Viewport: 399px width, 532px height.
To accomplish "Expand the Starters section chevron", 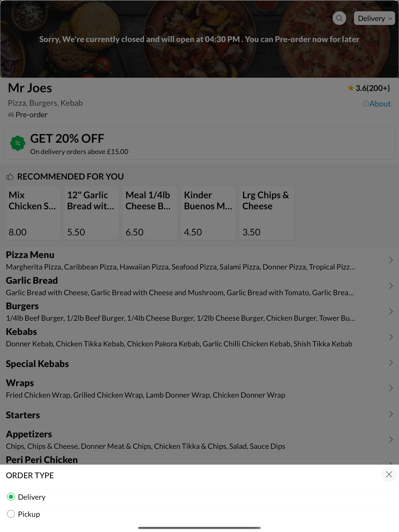I will [x=391, y=414].
